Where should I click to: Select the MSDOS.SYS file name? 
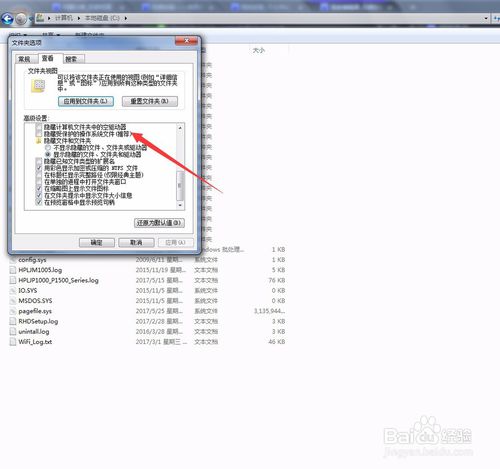(35, 301)
